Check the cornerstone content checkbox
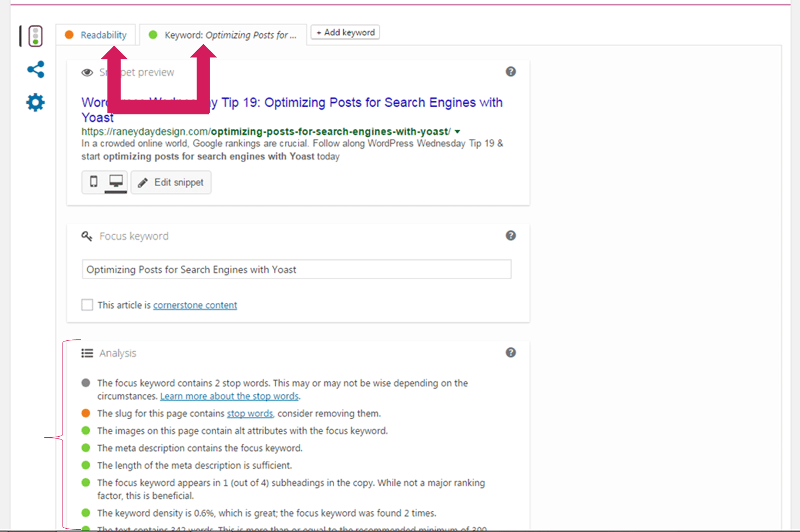The height and width of the screenshot is (532, 800). 87,305
